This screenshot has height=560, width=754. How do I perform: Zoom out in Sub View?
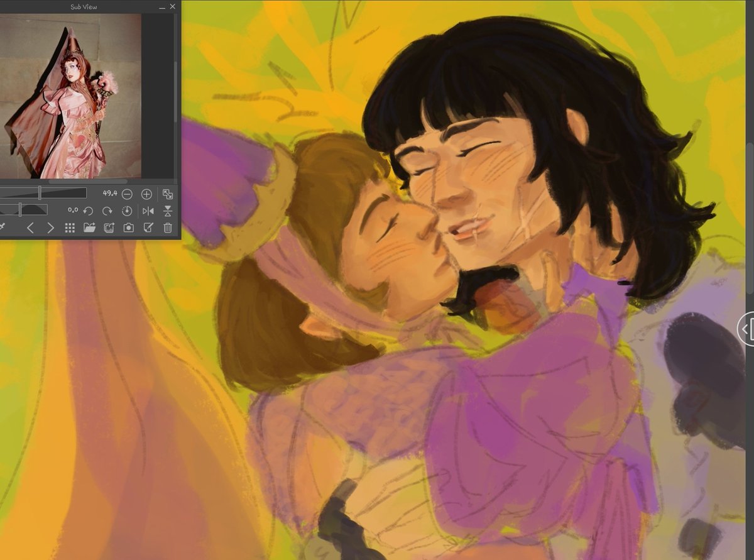(x=127, y=194)
